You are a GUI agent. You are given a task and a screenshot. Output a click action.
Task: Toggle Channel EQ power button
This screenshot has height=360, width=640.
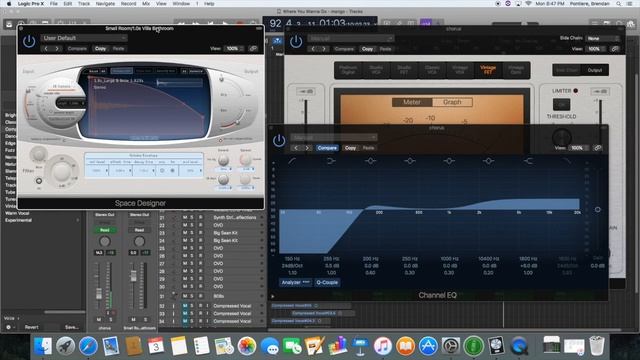click(x=279, y=140)
